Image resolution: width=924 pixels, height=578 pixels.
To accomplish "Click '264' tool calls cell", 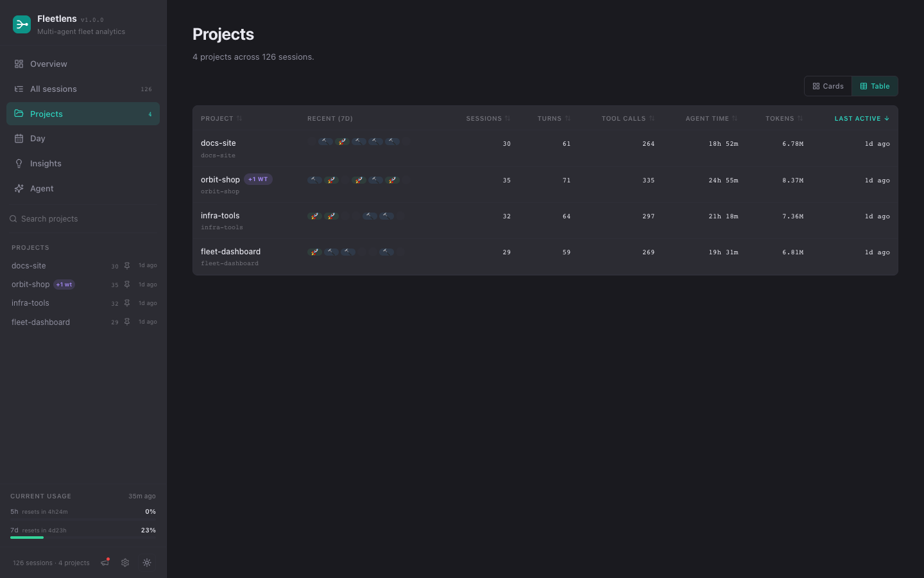I will [x=648, y=144].
